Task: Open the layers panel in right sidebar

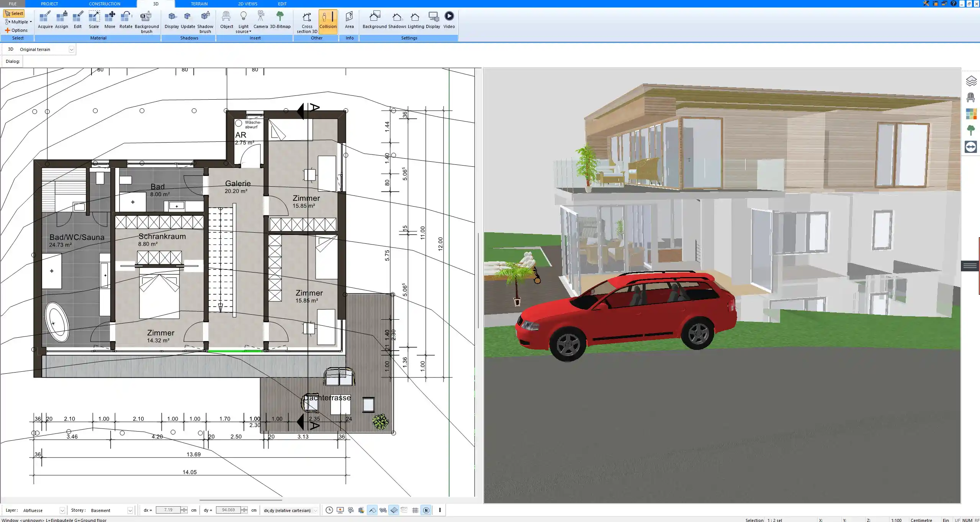Action: coord(971,81)
